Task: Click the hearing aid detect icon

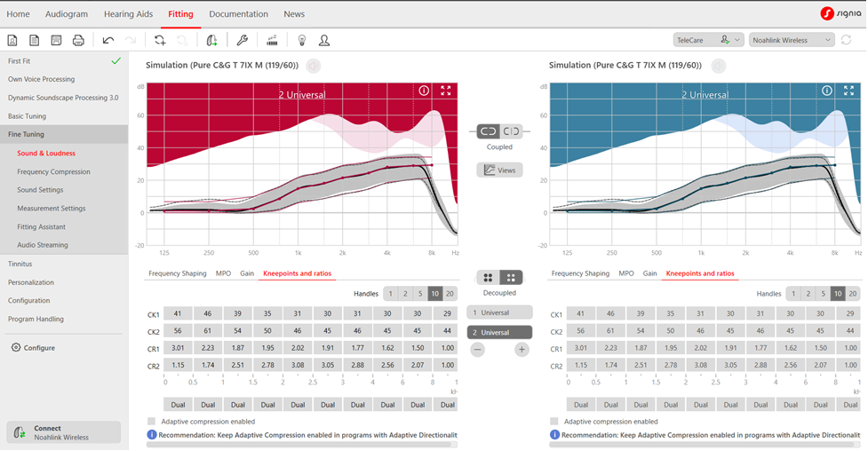Action: click(211, 41)
